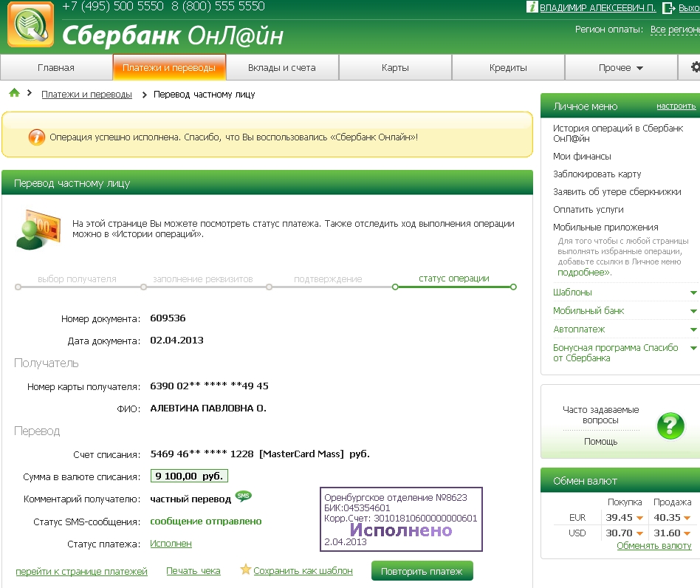This screenshot has width=700, height=588.
Task: Click recipient card number 6390 02** **** **49 45
Action: click(210, 386)
